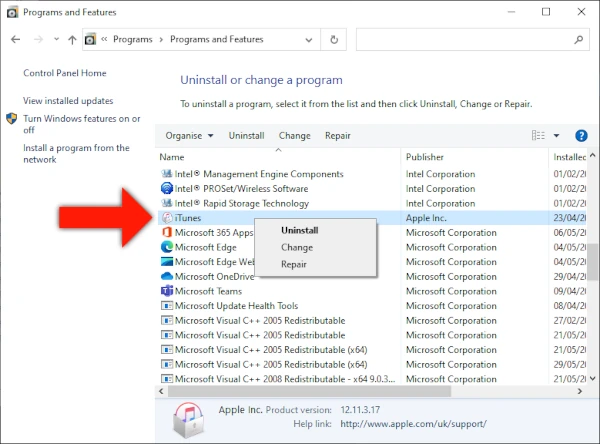
Task: Choose Change from the context menu
Action: 297,248
